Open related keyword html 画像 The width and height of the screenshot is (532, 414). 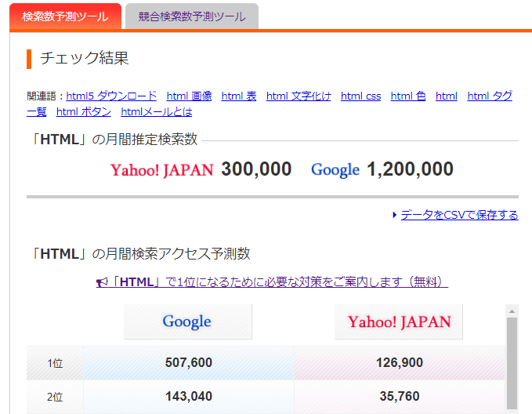tap(189, 96)
